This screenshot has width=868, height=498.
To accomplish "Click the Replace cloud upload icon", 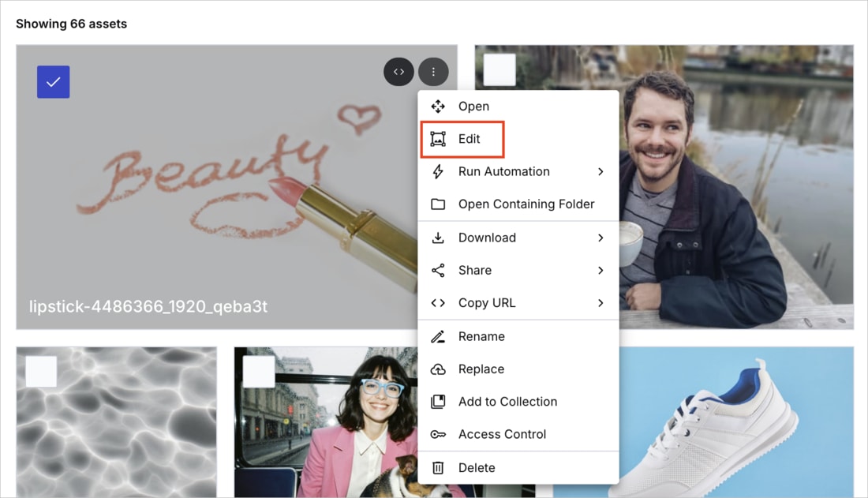I will 438,369.
